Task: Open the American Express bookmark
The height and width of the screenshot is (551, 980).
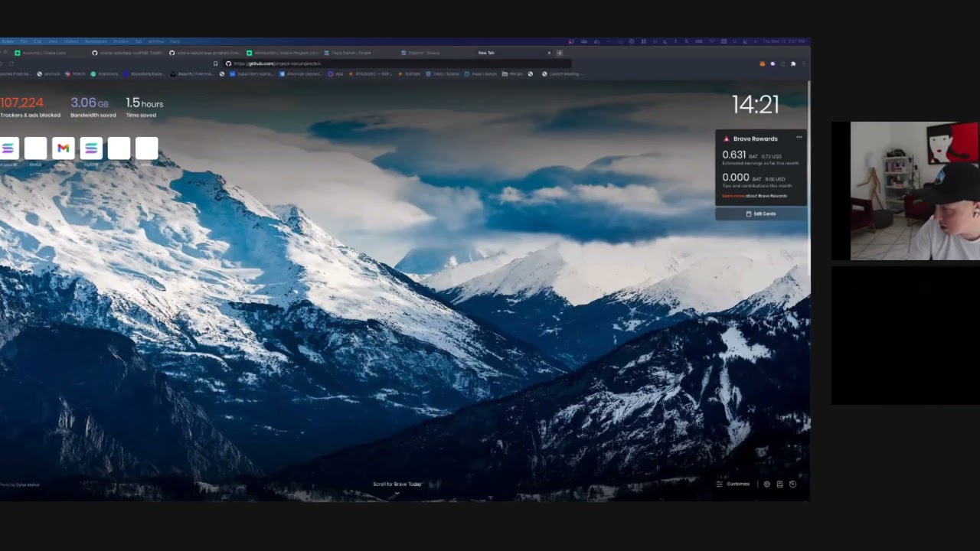Action: point(301,74)
